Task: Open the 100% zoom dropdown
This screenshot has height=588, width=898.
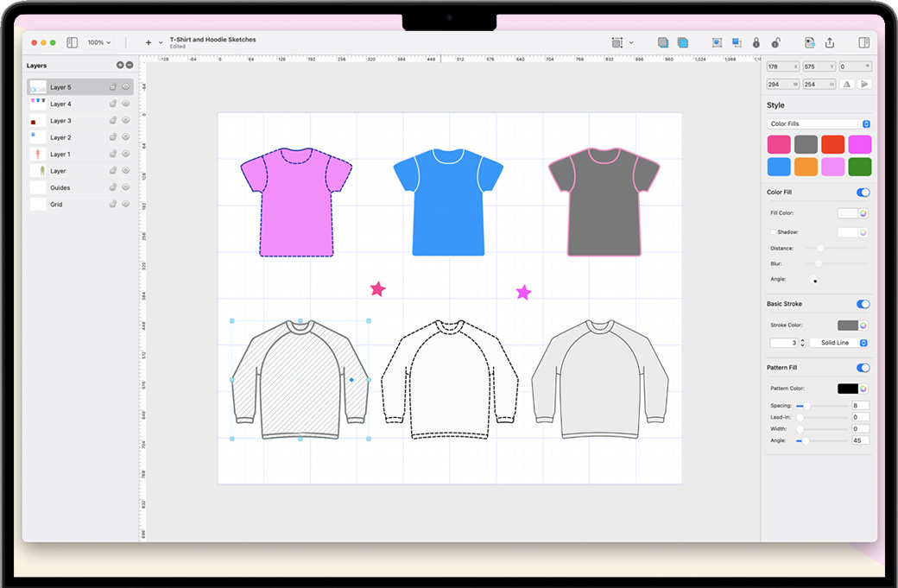Action: [99, 42]
